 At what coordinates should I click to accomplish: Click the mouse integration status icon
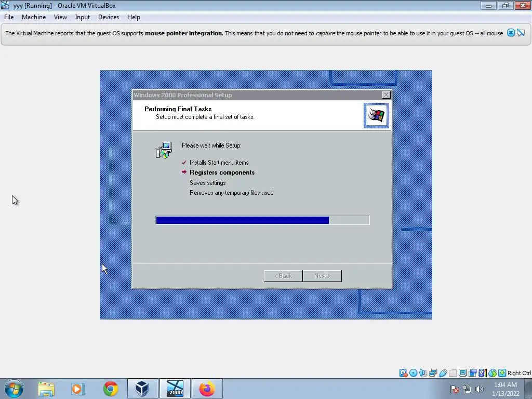(493, 373)
